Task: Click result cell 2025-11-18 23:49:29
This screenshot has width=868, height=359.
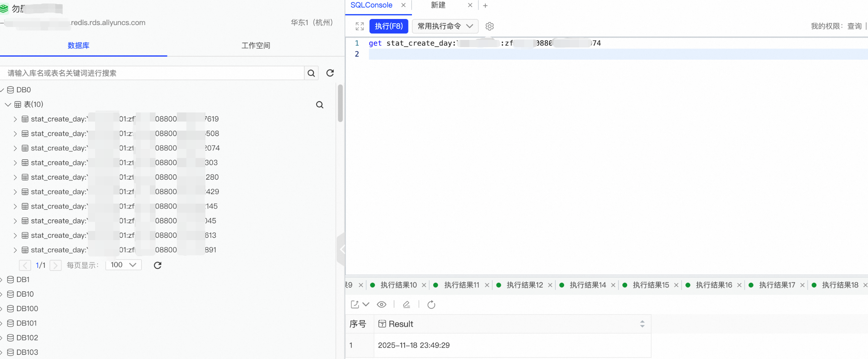Action: 414,345
